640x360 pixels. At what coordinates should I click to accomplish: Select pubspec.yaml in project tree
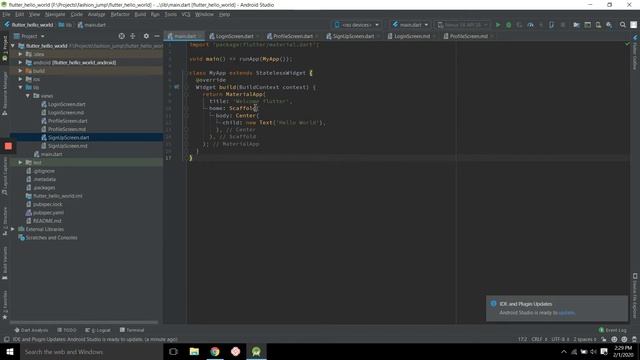pyautogui.click(x=48, y=212)
